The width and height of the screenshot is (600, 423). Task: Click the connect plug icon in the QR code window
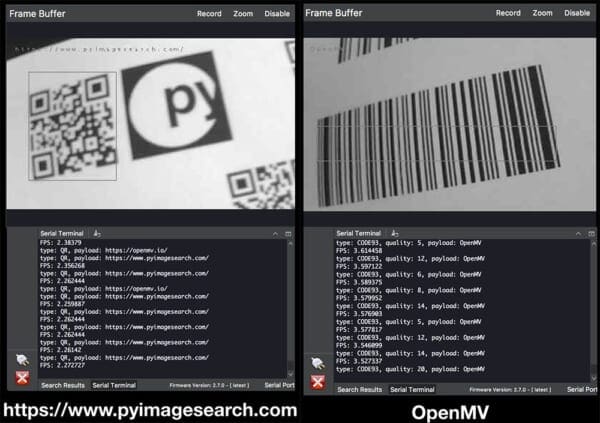(x=22, y=360)
